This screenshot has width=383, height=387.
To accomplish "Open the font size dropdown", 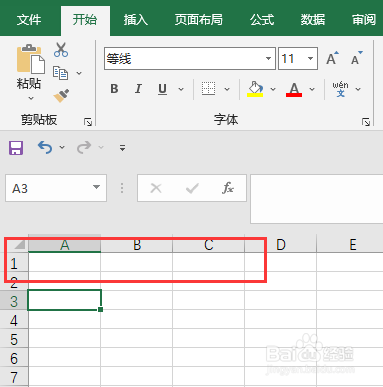I will pos(310,59).
